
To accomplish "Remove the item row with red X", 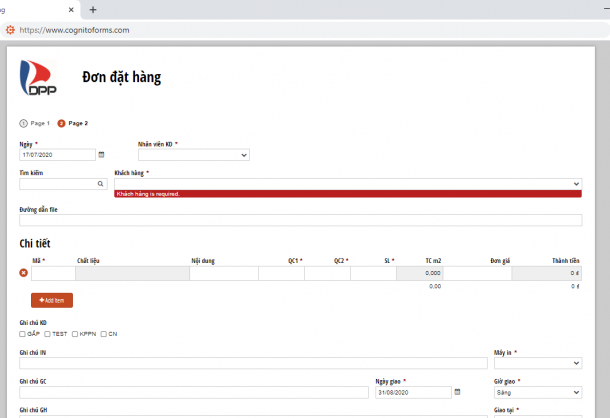I will [24, 272].
